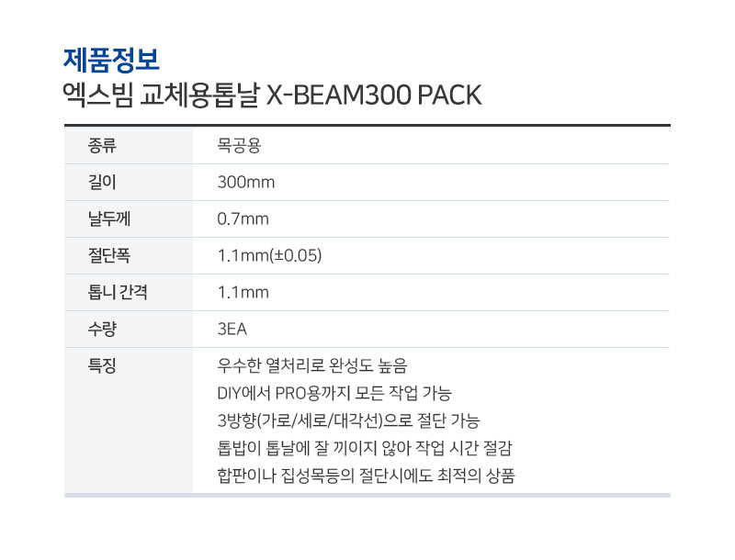Click the 특징 row label
Viewport: 735px width, 560px height.
pos(102,365)
